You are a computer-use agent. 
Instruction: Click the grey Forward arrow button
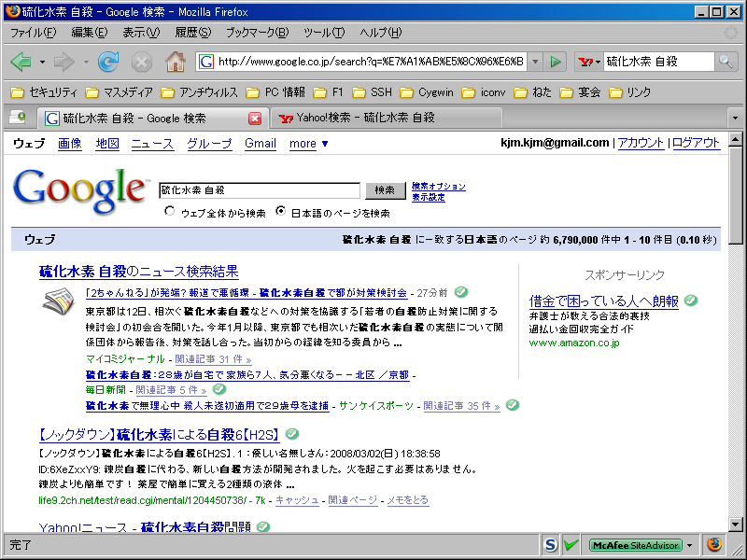click(64, 62)
